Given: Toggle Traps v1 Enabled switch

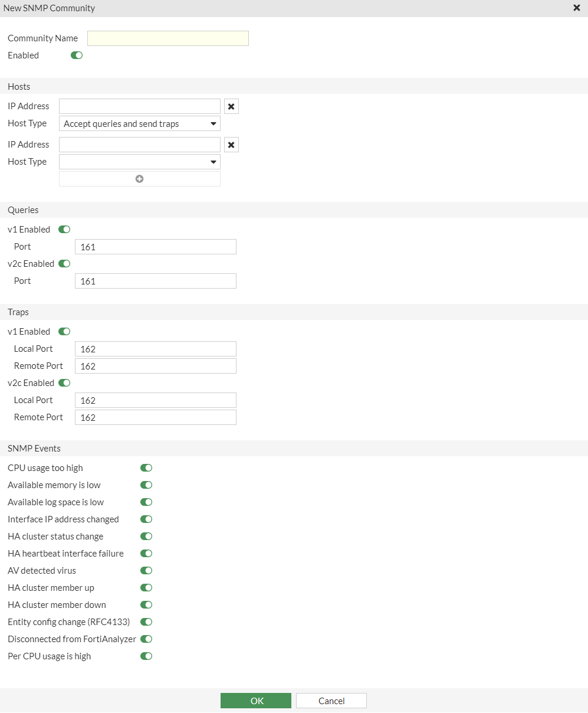Looking at the screenshot, I should click(64, 332).
